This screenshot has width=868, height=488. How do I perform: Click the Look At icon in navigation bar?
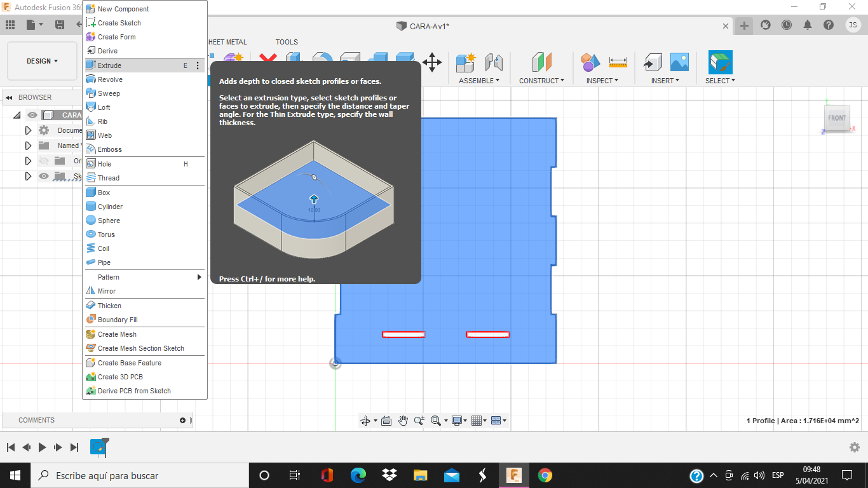click(x=386, y=421)
